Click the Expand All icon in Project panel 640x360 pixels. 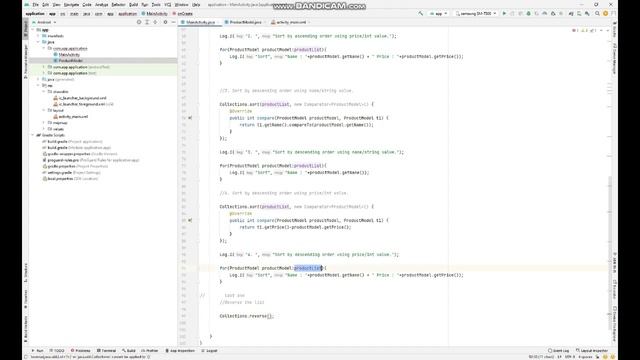click(x=147, y=22)
